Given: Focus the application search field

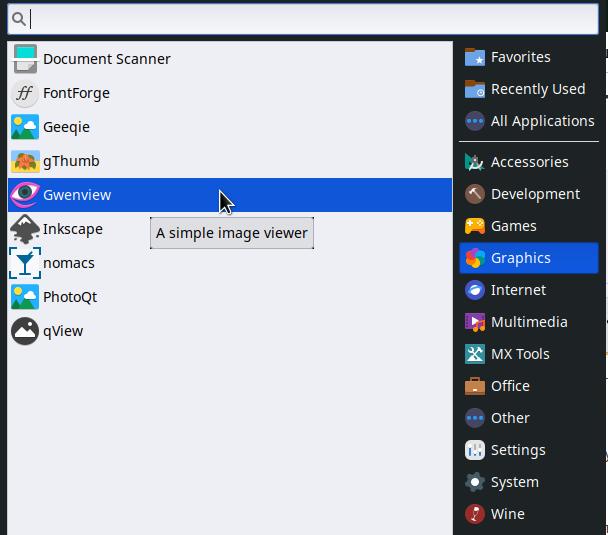Looking at the screenshot, I should click(x=310, y=18).
